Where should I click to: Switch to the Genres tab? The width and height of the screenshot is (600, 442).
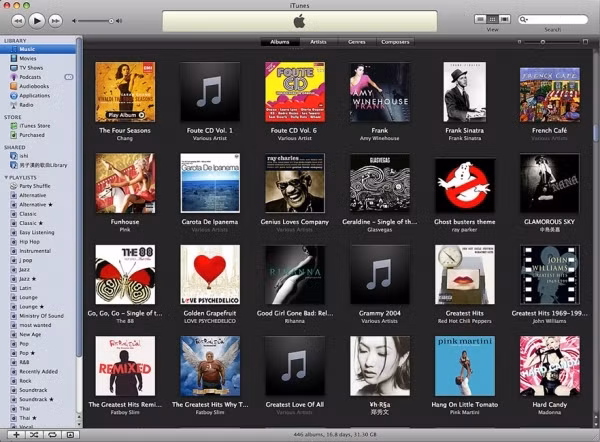coord(356,42)
